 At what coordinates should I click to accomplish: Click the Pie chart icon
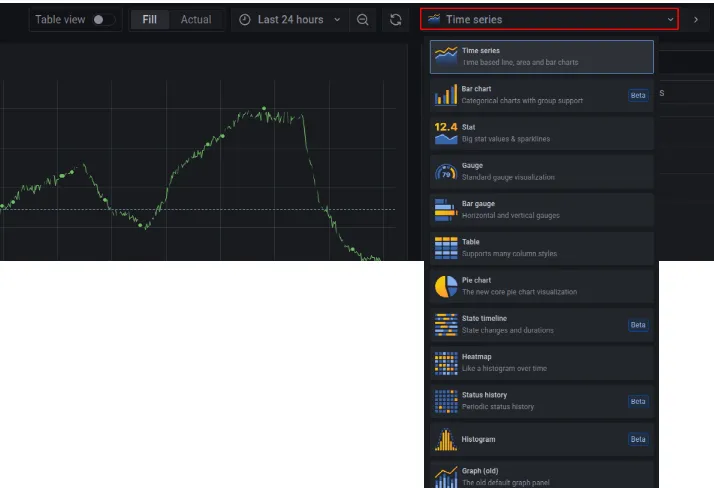pos(446,286)
